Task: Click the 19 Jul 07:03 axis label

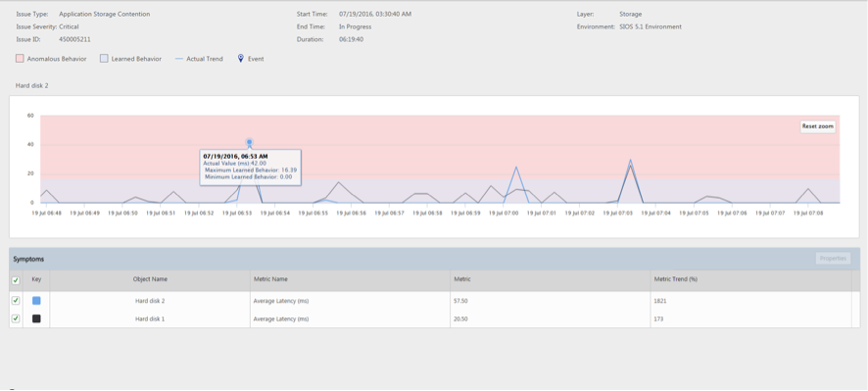Action: coord(616,213)
